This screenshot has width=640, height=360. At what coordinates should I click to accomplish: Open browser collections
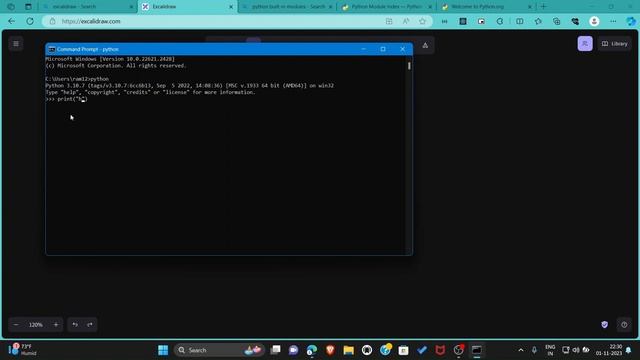(x=556, y=21)
